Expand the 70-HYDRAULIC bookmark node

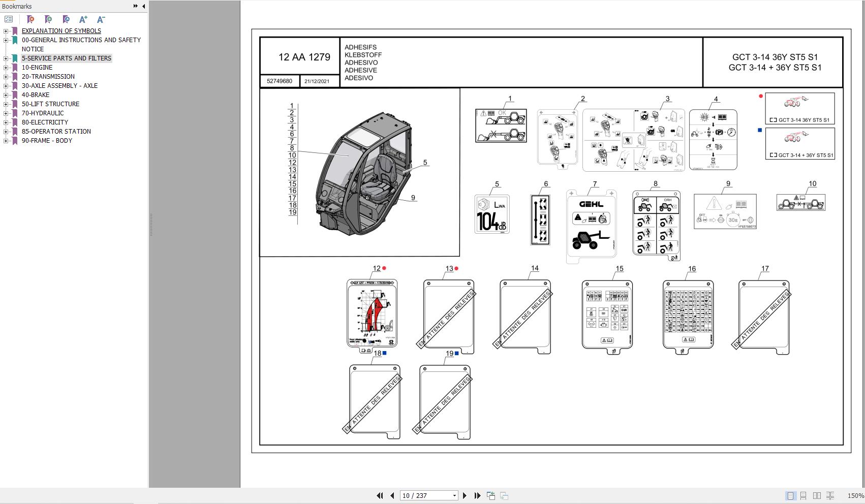pyautogui.click(x=6, y=113)
